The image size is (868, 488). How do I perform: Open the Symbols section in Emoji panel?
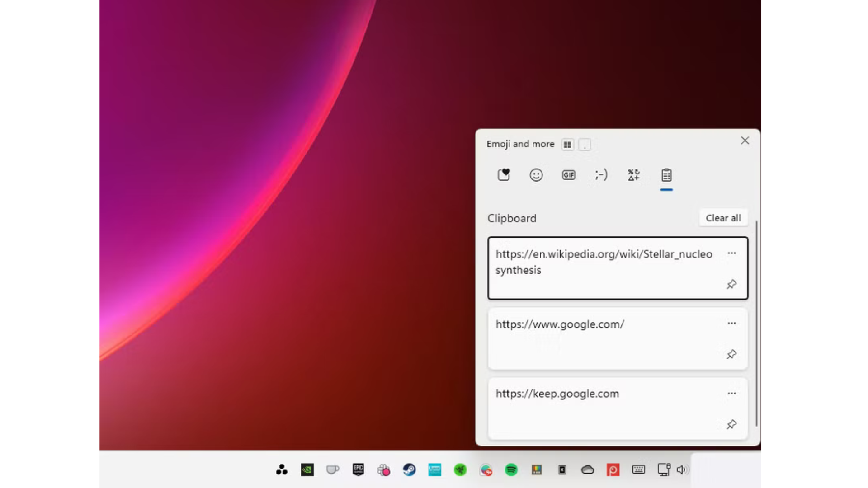click(x=633, y=175)
